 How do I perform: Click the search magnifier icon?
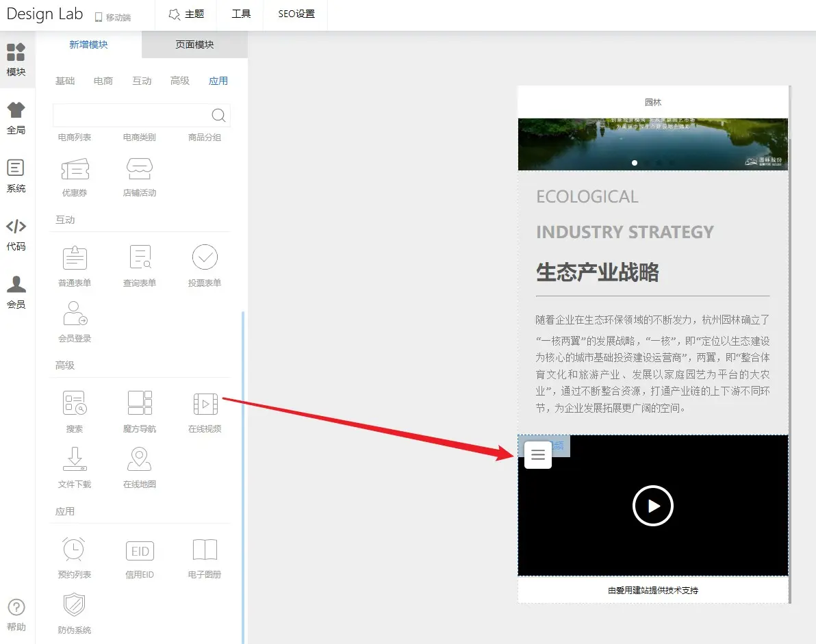(218, 115)
